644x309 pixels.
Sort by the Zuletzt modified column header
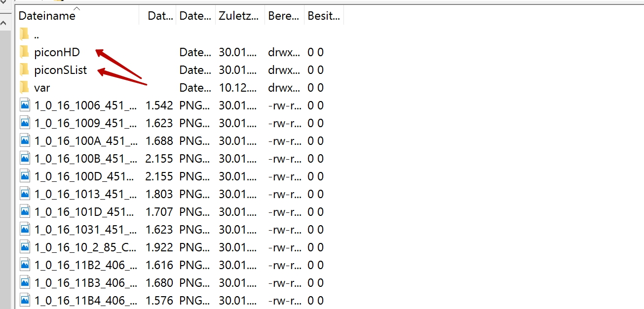(238, 16)
